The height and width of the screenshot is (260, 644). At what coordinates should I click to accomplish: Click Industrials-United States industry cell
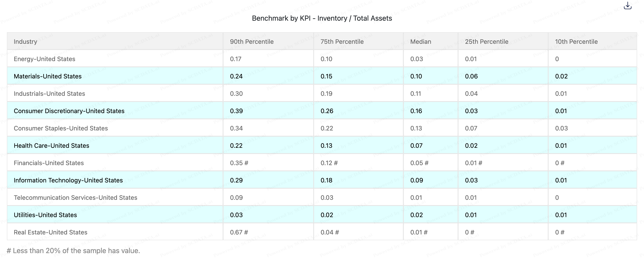[x=49, y=94]
